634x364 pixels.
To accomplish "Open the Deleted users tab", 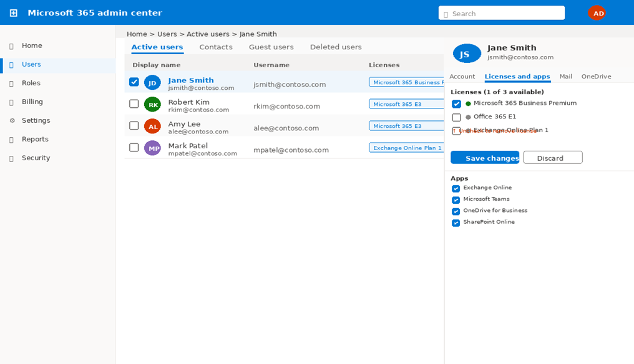I will [335, 47].
